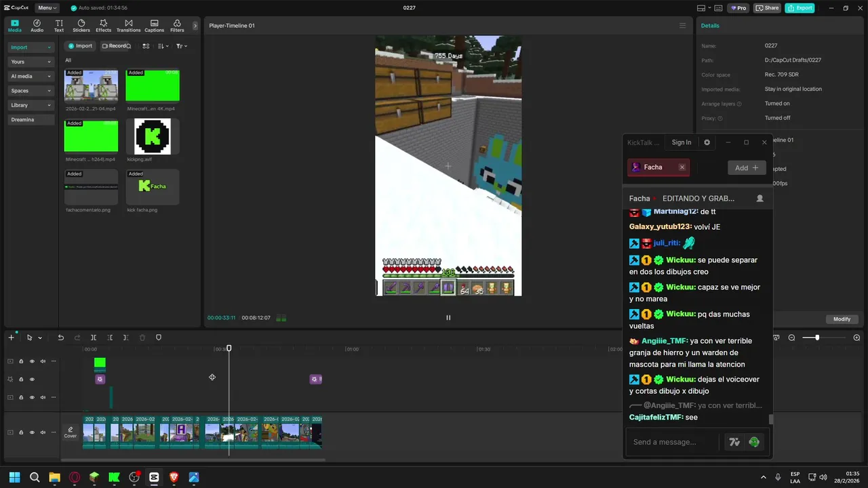Open Brave browser from the taskbar
The image size is (868, 488).
tap(174, 477)
